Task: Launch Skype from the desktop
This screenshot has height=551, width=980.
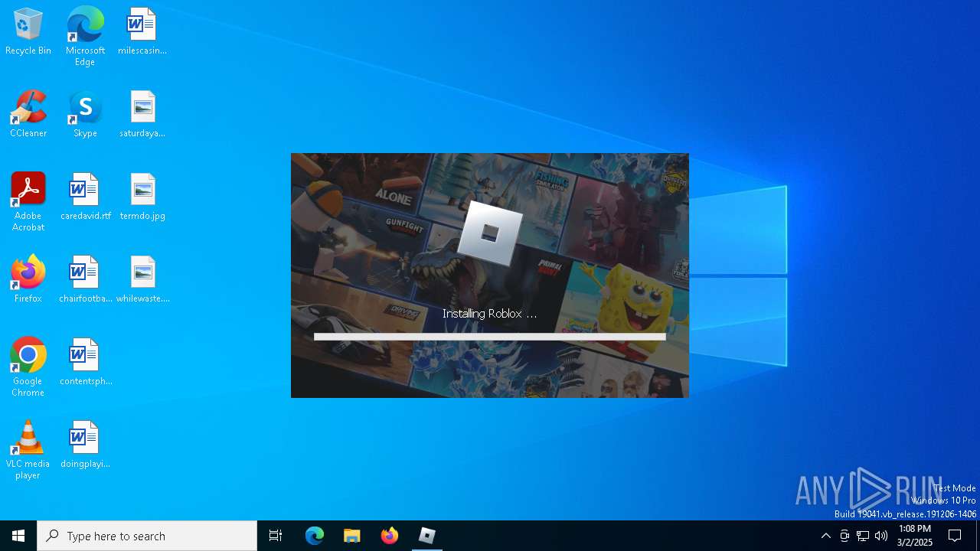Action: [85, 114]
